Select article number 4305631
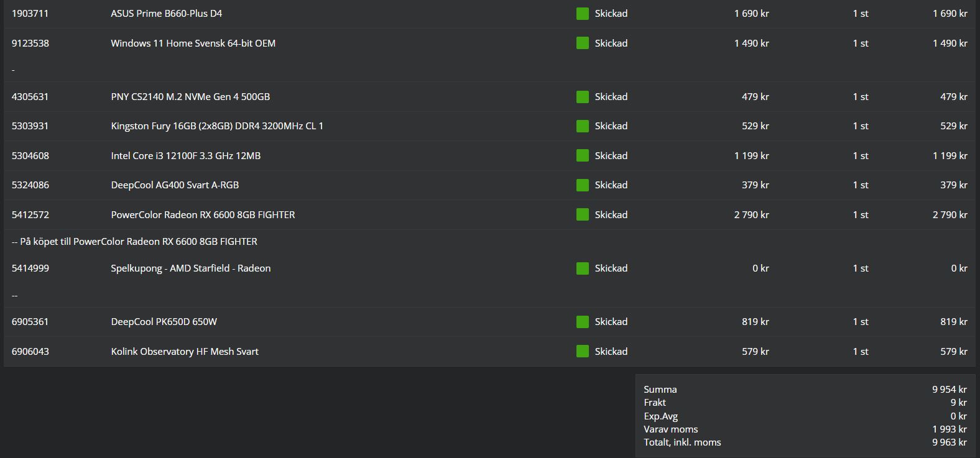 pyautogui.click(x=30, y=97)
